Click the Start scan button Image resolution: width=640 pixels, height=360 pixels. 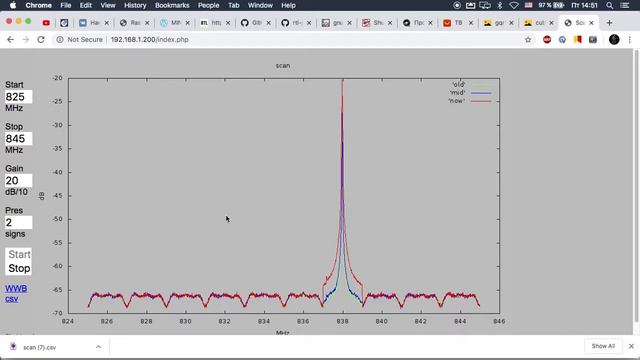pyautogui.click(x=19, y=254)
